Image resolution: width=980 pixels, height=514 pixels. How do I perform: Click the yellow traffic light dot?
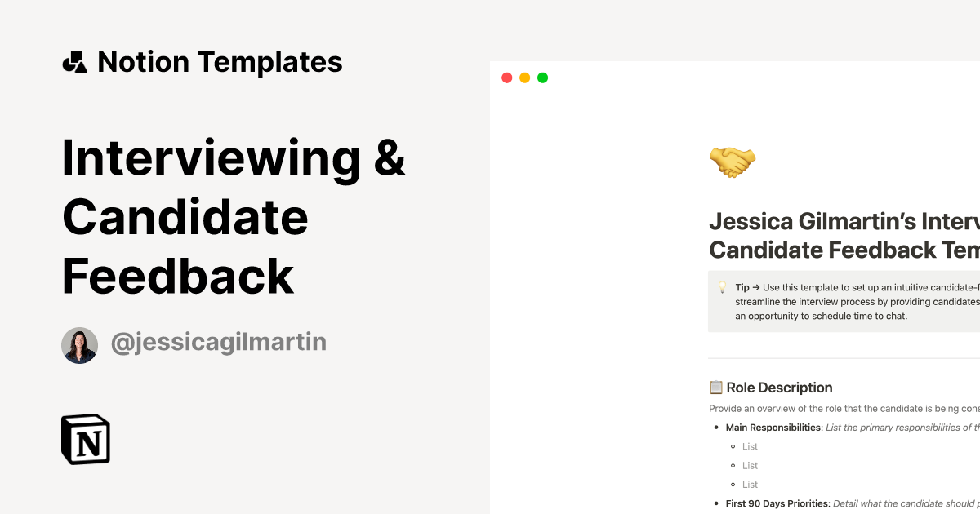point(524,78)
